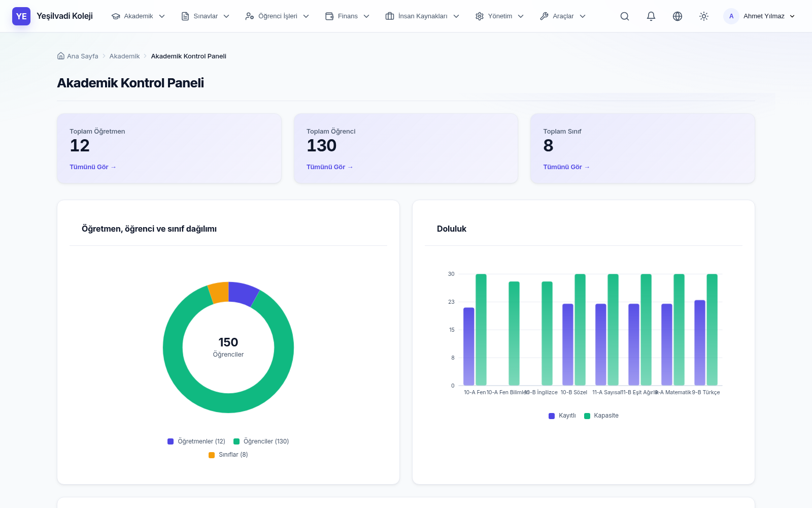812x508 pixels.
Task: Click the "Yeşilvadi Koleji" brand name
Action: (64, 16)
